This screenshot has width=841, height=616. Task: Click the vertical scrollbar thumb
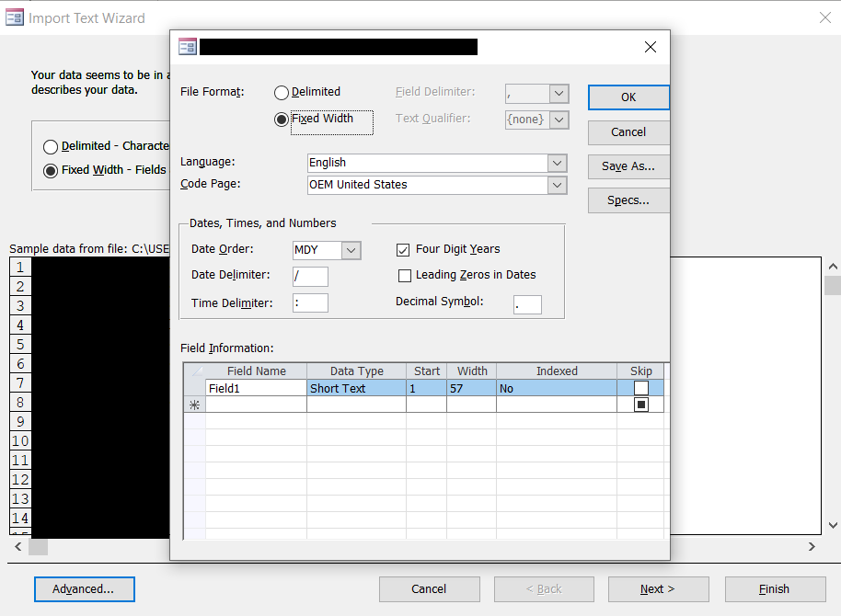[x=833, y=285]
